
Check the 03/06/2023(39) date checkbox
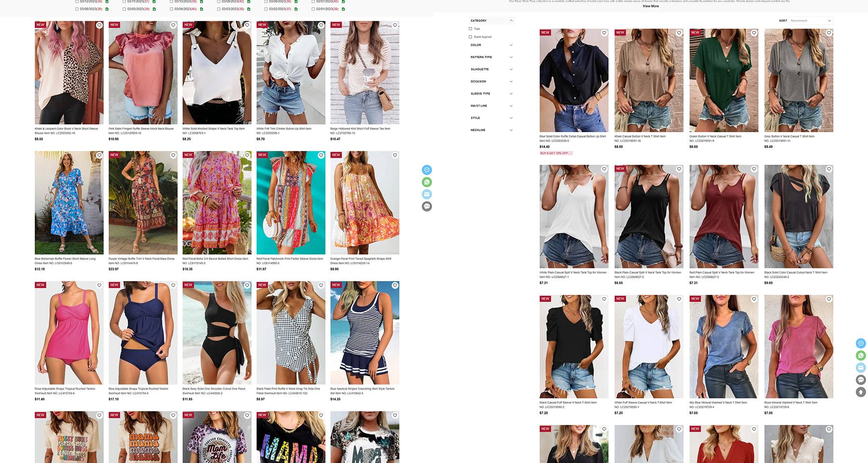pyautogui.click(x=77, y=9)
